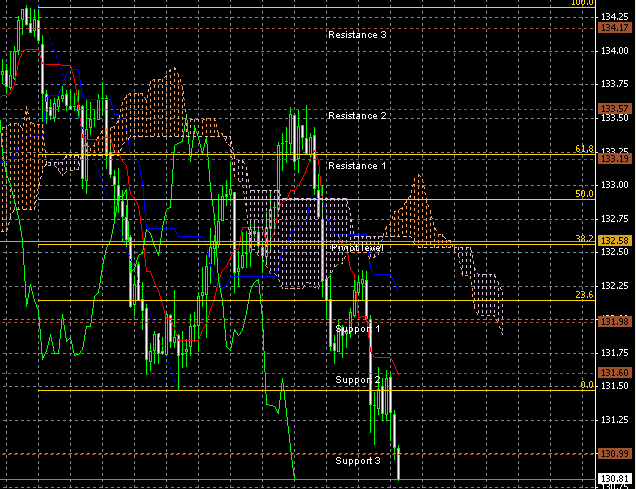Click the 23.6 Fibonacci level label
Image resolution: width=636 pixels, height=489 pixels.
coord(584,295)
